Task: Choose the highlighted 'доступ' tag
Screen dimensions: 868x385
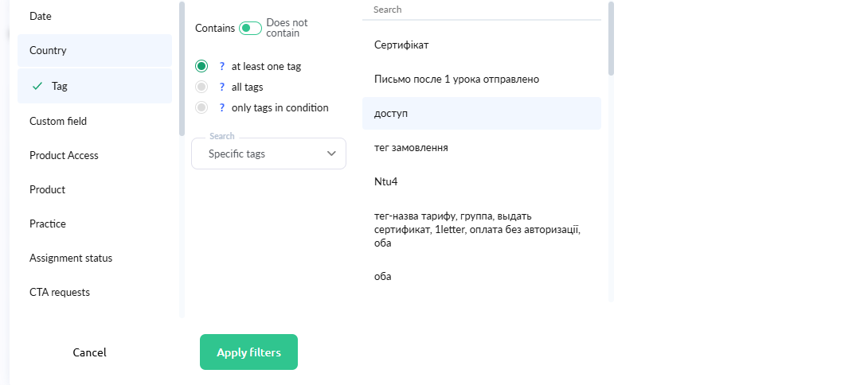Action: point(482,114)
